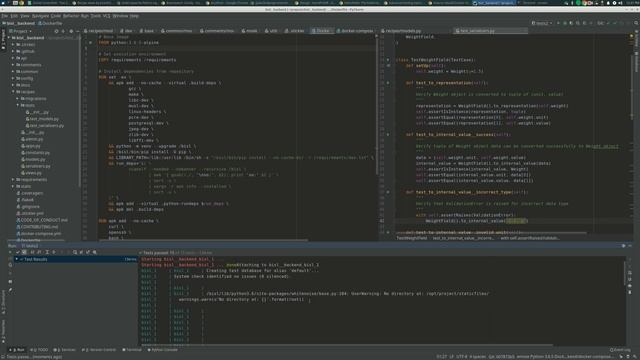The height and width of the screenshot is (360, 640).
Task: Click collapse-all icon in Project header
Action: click(x=63, y=31)
